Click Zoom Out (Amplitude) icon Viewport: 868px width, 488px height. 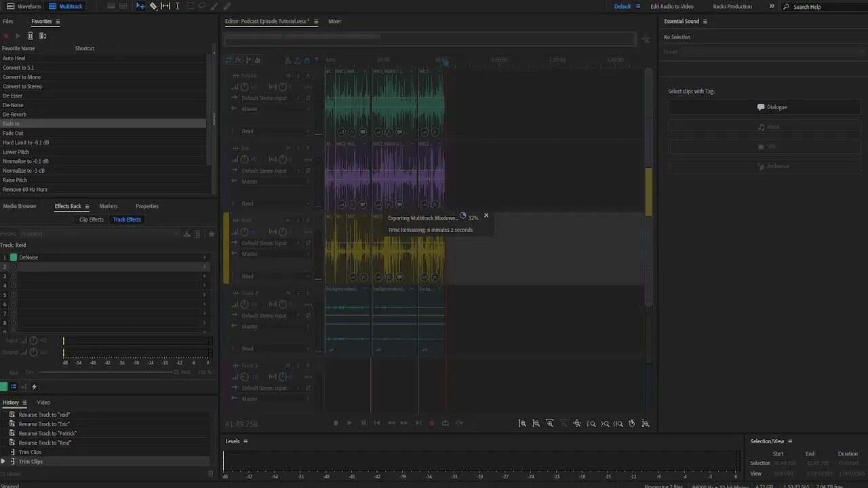pyautogui.click(x=536, y=423)
